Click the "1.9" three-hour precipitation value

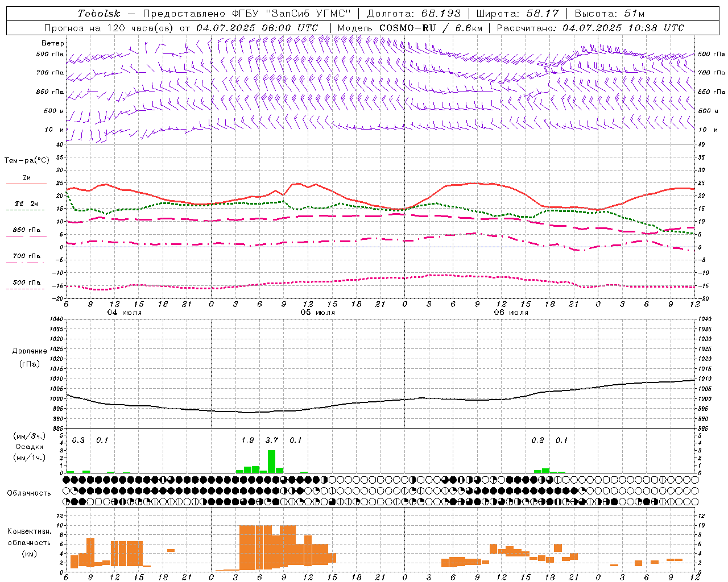coord(248,440)
